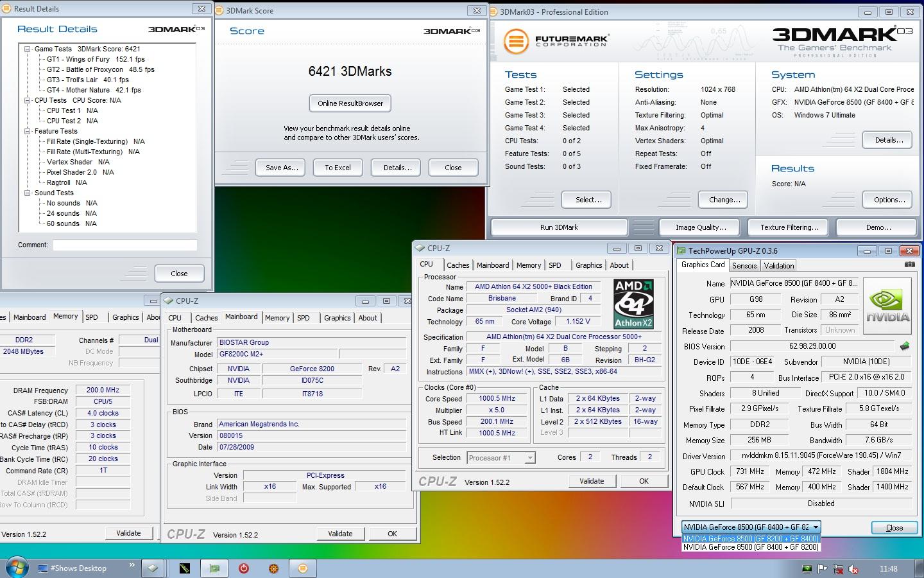Image resolution: width=924 pixels, height=578 pixels.
Task: Click the AMD Athlon X2 logo in CPU-Z
Action: (633, 304)
